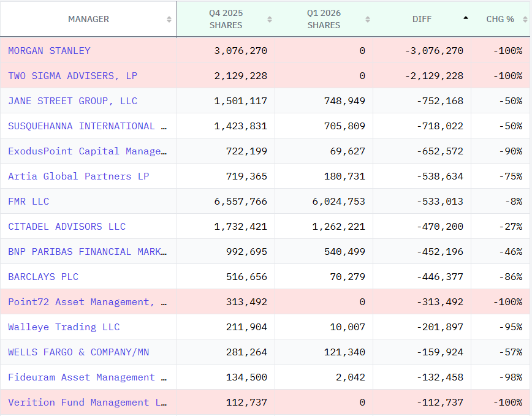Select Jane Street diff -752,168
Image resolution: width=532 pixels, height=416 pixels.
[440, 100]
